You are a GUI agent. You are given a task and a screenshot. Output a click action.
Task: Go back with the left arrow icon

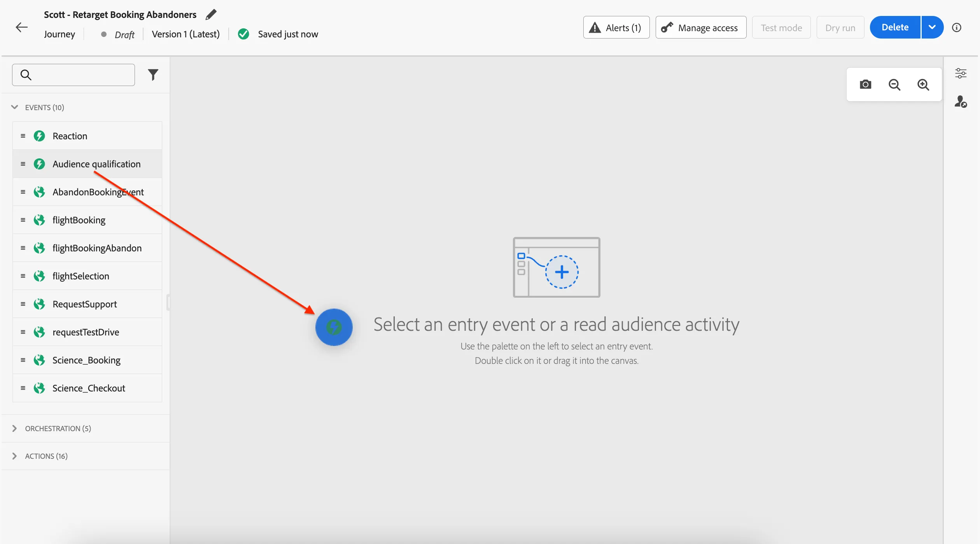click(x=22, y=27)
